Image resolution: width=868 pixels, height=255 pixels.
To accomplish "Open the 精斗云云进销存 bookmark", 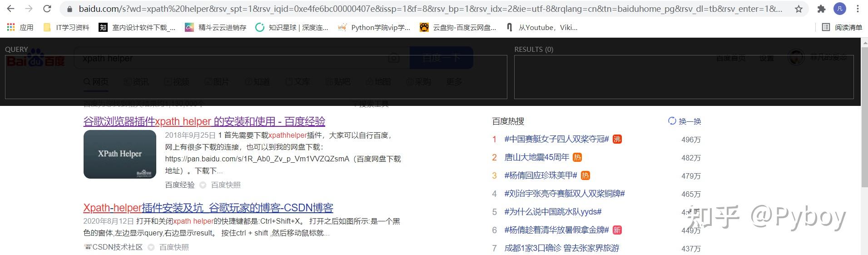I will (x=216, y=27).
